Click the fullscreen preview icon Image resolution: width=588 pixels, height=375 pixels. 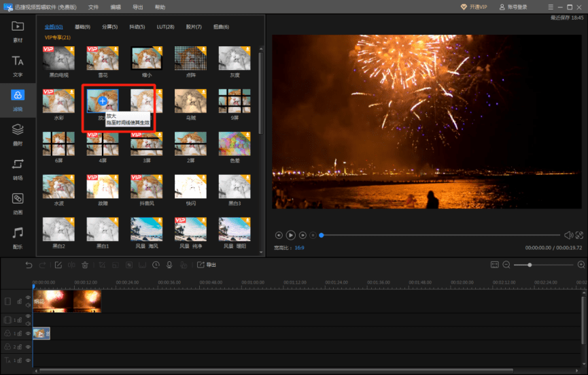point(580,235)
